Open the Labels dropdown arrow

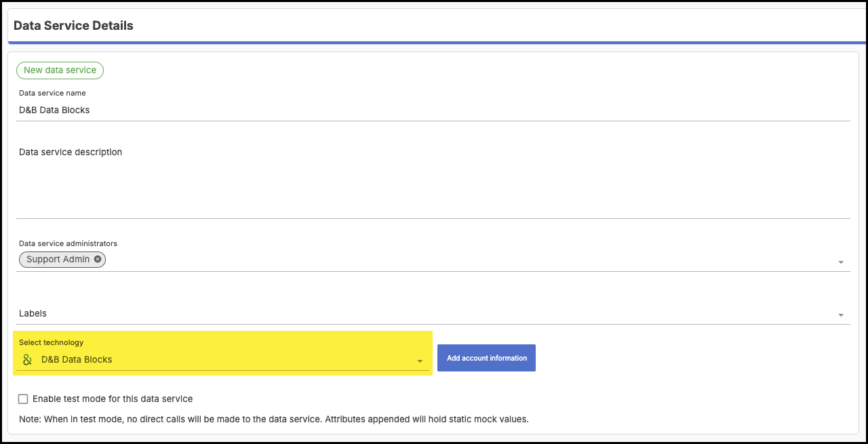[841, 315]
